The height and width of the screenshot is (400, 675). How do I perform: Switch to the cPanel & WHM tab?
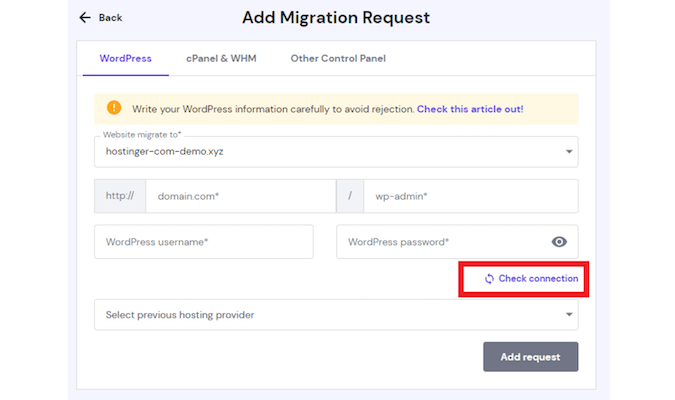(x=221, y=59)
